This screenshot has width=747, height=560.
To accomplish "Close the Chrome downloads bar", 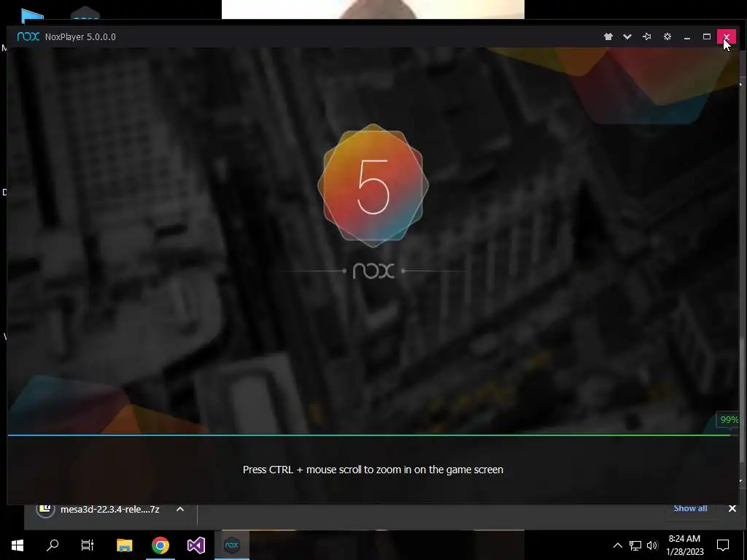I will click(x=732, y=508).
